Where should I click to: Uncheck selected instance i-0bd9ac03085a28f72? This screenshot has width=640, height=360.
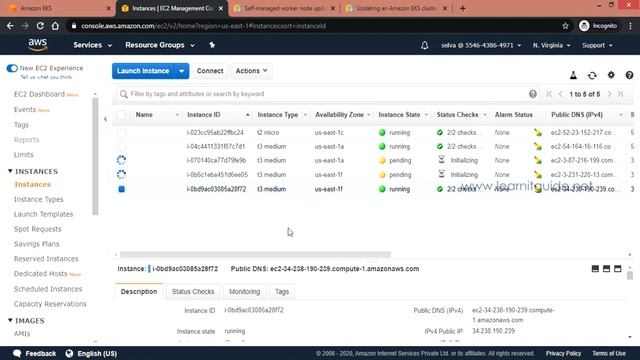(121, 189)
